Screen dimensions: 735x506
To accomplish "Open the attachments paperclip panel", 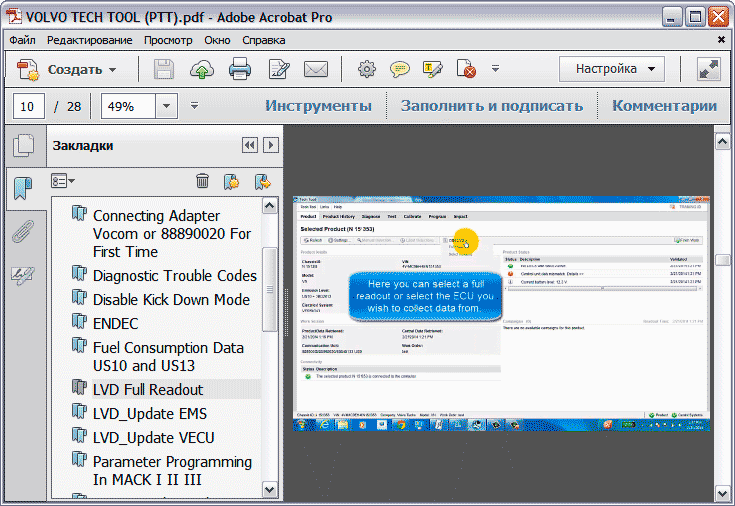I will tap(22, 232).
